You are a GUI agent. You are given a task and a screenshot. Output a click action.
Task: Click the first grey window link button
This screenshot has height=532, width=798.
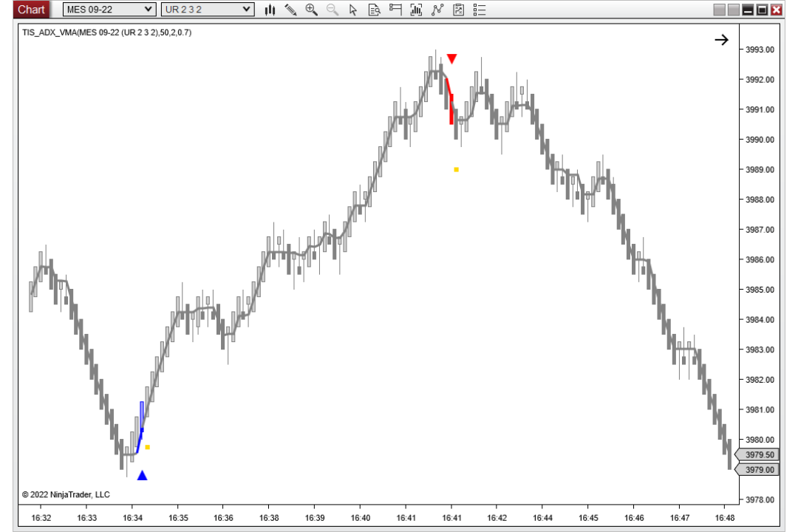pyautogui.click(x=719, y=10)
